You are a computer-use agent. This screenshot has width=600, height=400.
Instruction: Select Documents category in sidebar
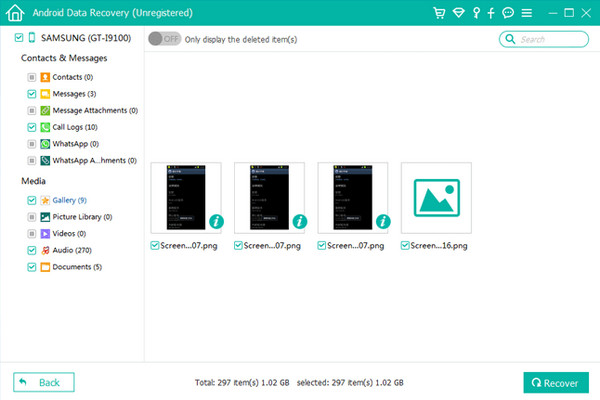(76, 267)
